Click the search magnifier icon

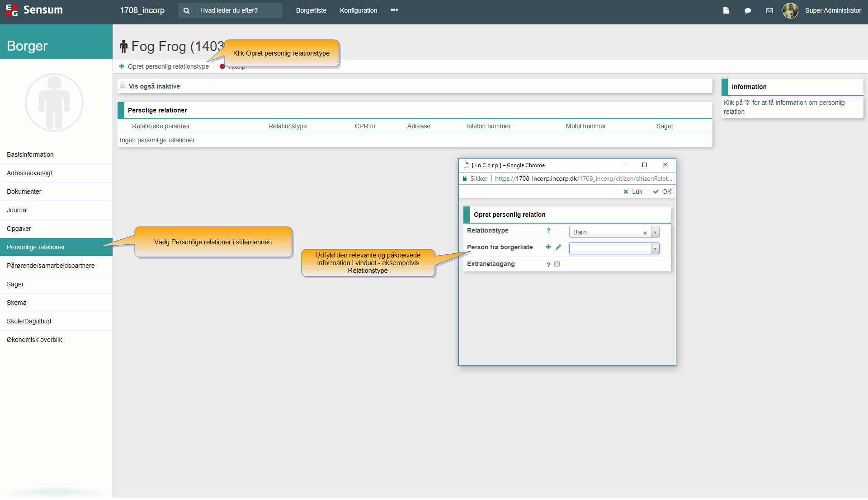pos(186,10)
